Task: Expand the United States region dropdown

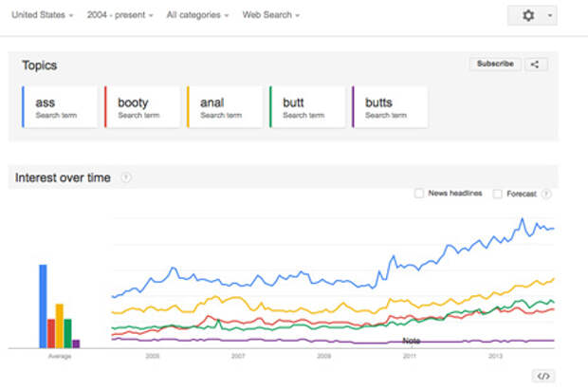Action: click(x=42, y=15)
